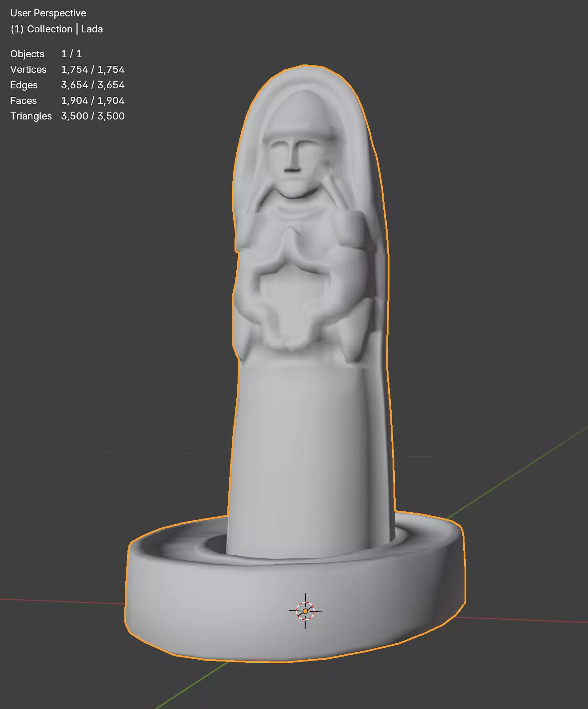588x709 pixels.
Task: Click the 3D cursor crosshair at the base
Action: tap(305, 611)
